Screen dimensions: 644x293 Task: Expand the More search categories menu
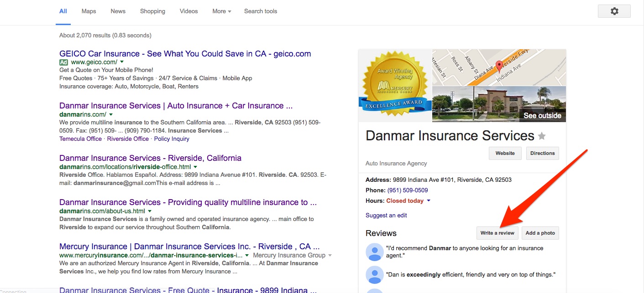coord(221,11)
